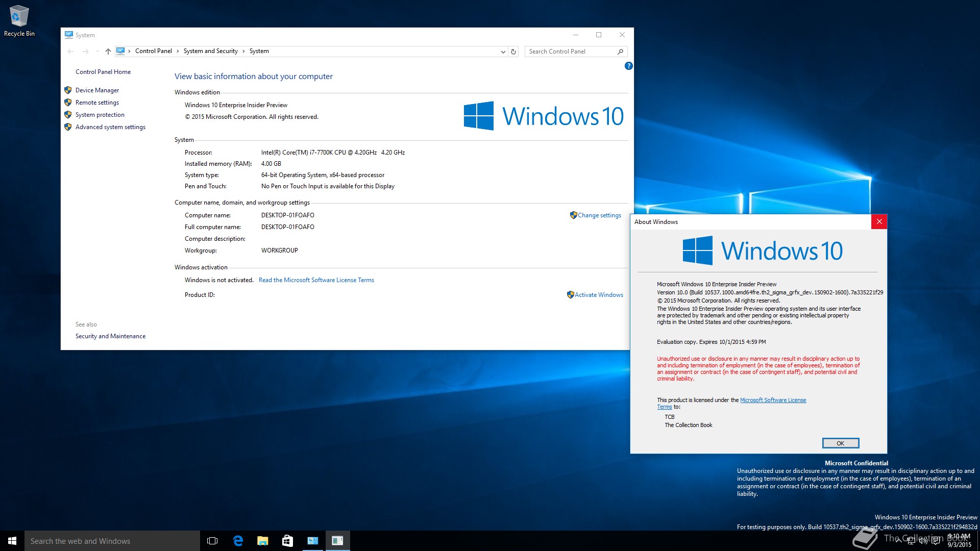This screenshot has width=980, height=551.
Task: Refresh the System page via refresh icon
Action: [513, 52]
